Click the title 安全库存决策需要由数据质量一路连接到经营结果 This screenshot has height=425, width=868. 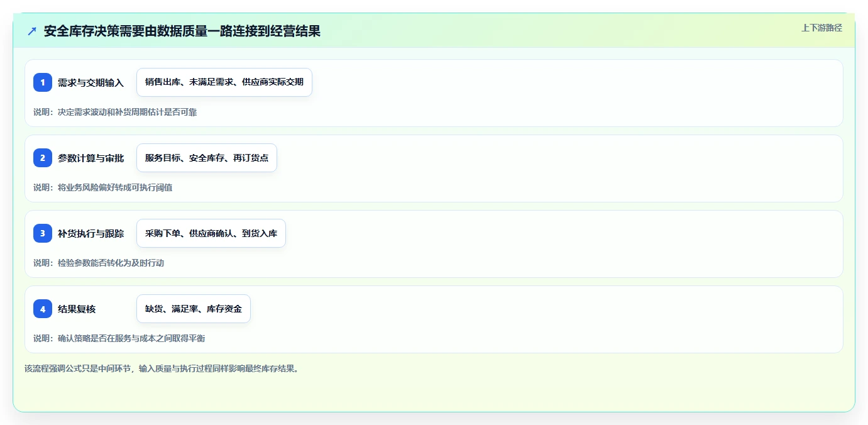(x=182, y=31)
